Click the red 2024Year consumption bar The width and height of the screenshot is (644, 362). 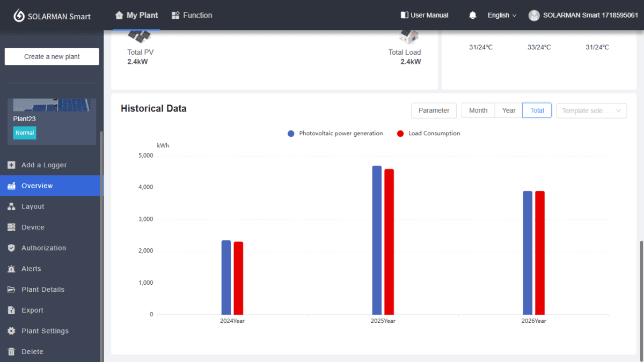tap(238, 278)
